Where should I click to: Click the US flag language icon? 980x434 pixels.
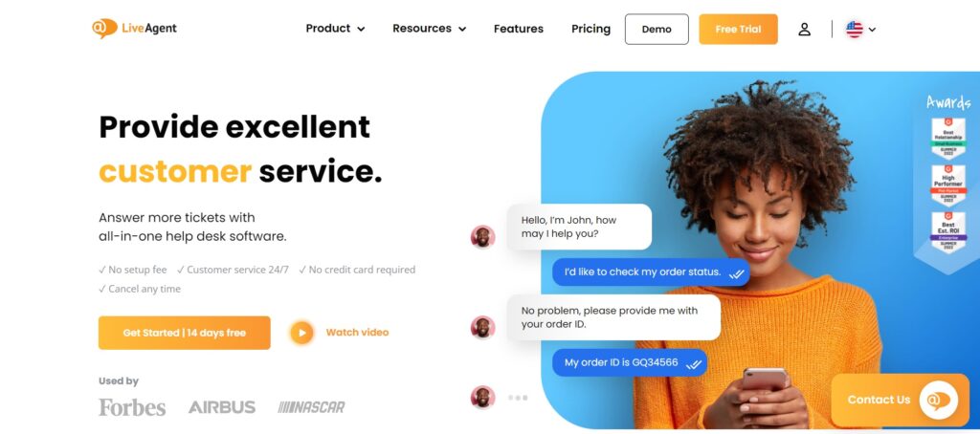(855, 30)
